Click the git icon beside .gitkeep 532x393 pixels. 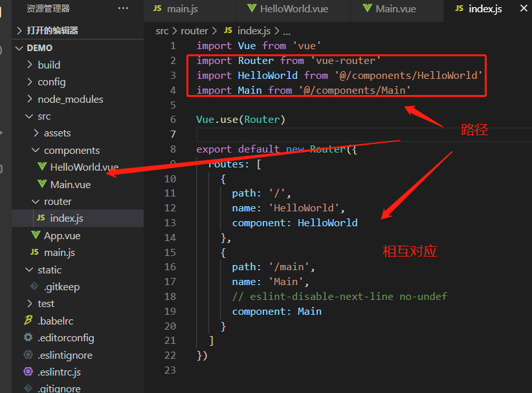coord(34,286)
